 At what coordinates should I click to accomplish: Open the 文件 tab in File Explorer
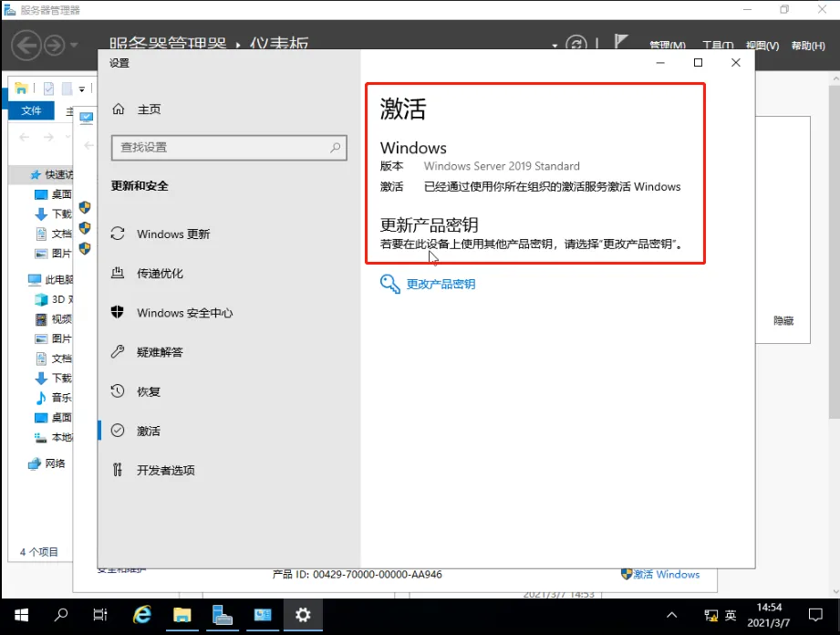[31, 109]
